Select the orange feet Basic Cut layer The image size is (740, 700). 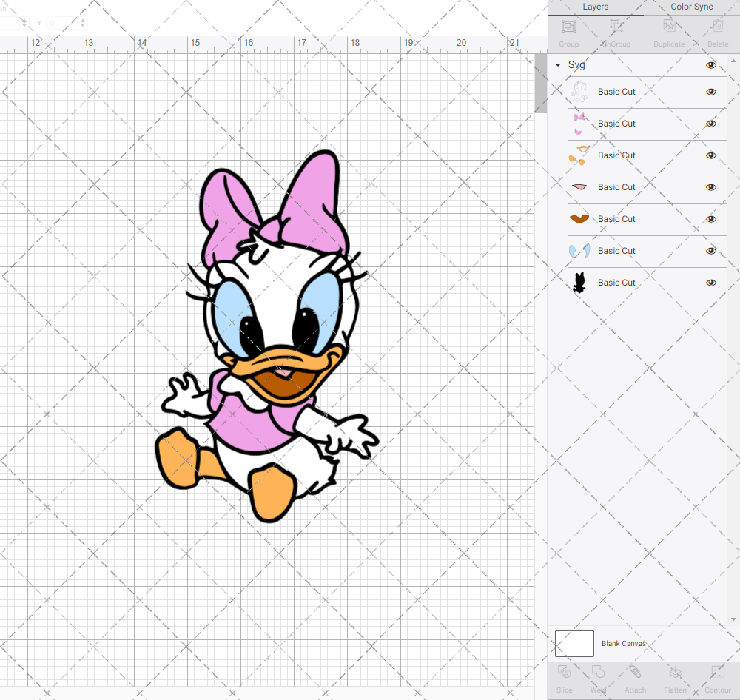tap(616, 155)
